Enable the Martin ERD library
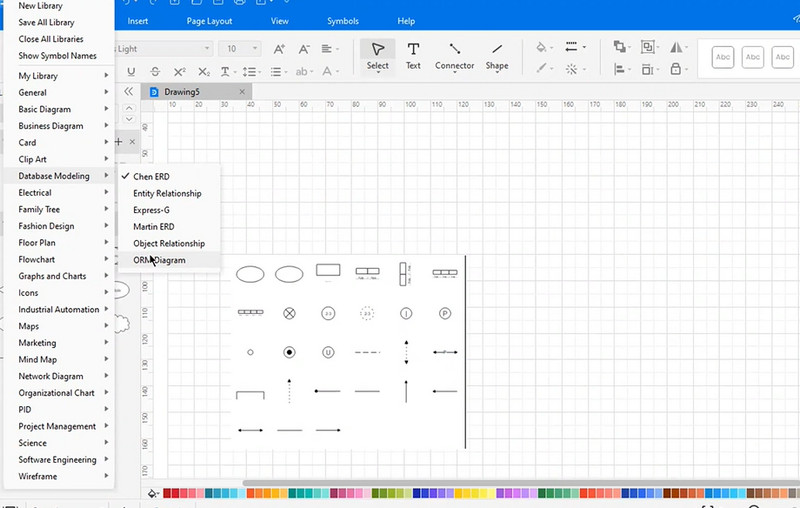This screenshot has height=508, width=800. point(154,227)
